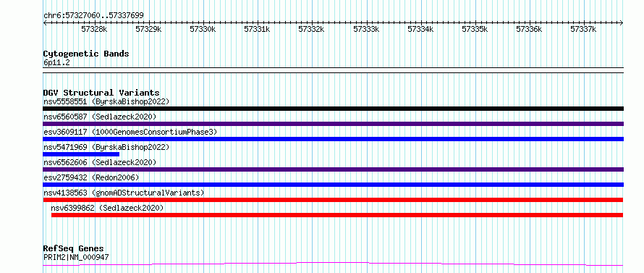
Task: Click the 57333k ruler tick label
Action: (x=366, y=29)
